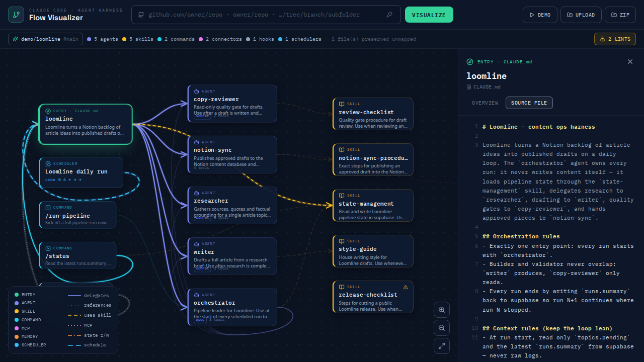Click the GitHub icon in the repo field
This screenshot has height=362, width=644.
[141, 15]
